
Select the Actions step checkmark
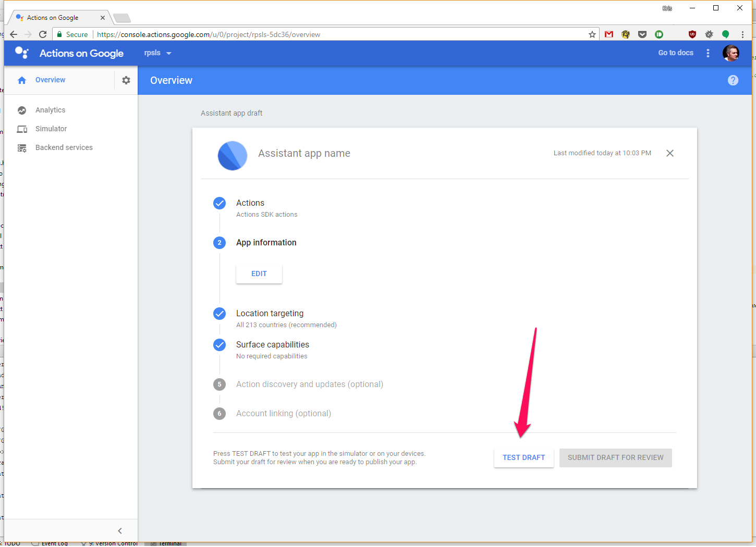pos(220,203)
